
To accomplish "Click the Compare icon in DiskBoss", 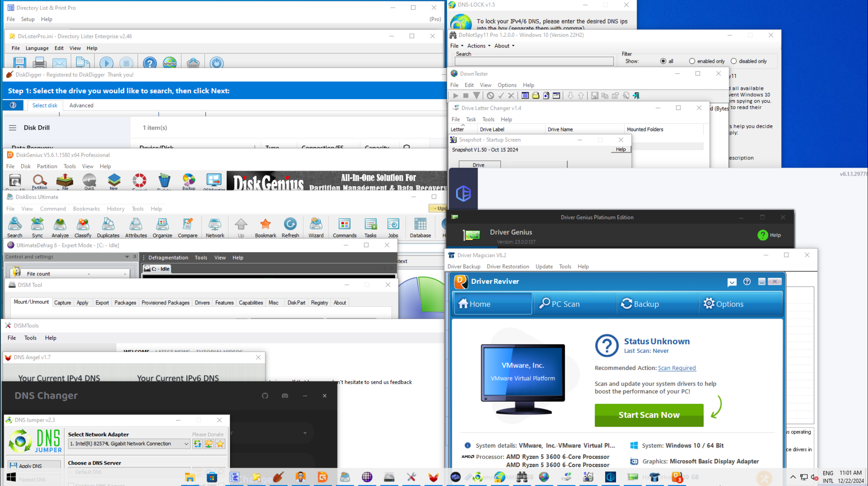I will 188,227.
